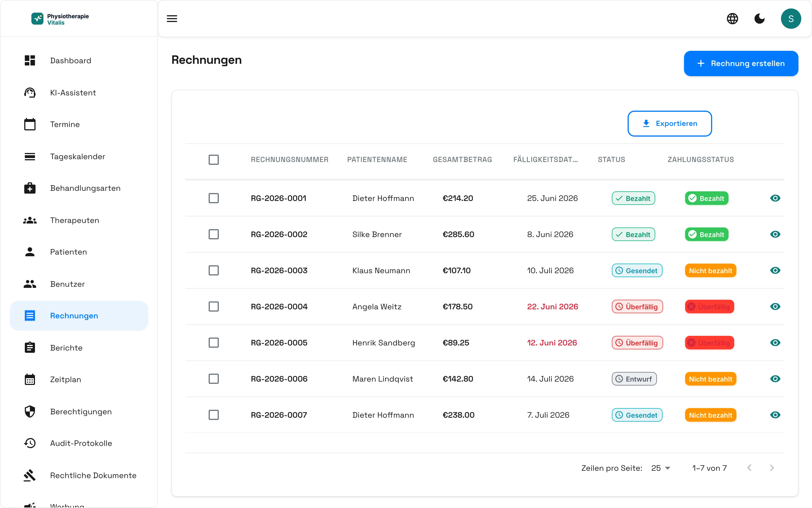Open Berechtigungen menu item
The width and height of the screenshot is (812, 508).
click(79, 411)
